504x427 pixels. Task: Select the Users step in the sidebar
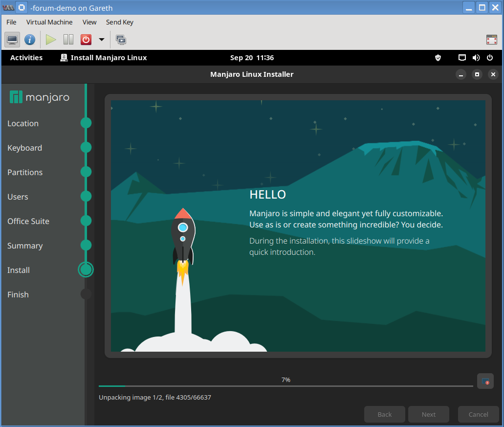[x=18, y=197]
